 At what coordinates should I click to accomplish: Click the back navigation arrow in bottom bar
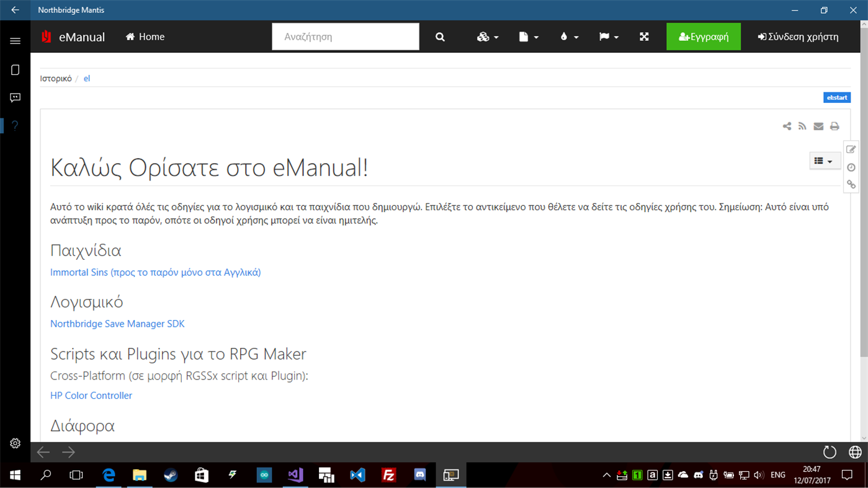coord(43,452)
